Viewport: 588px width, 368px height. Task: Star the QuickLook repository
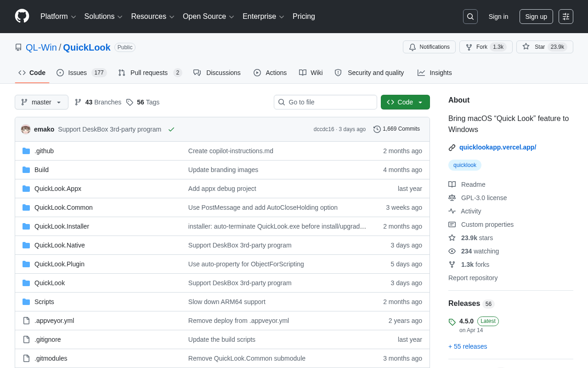click(544, 47)
